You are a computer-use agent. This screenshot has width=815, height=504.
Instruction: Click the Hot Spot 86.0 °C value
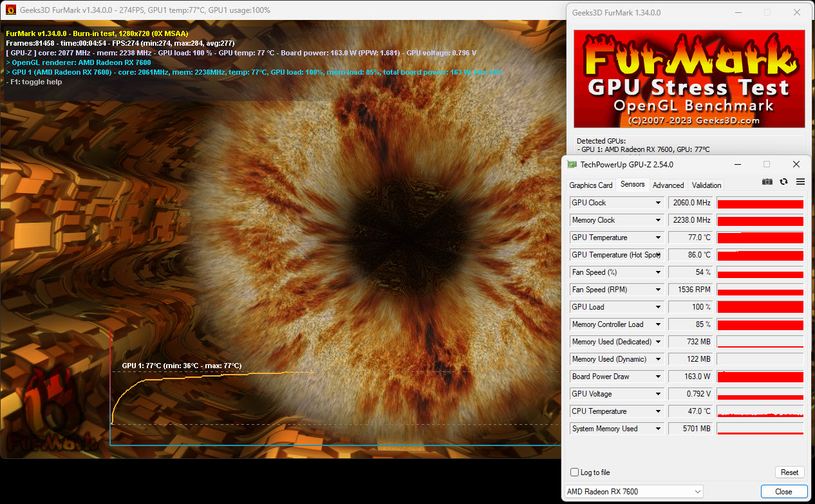[x=690, y=255]
